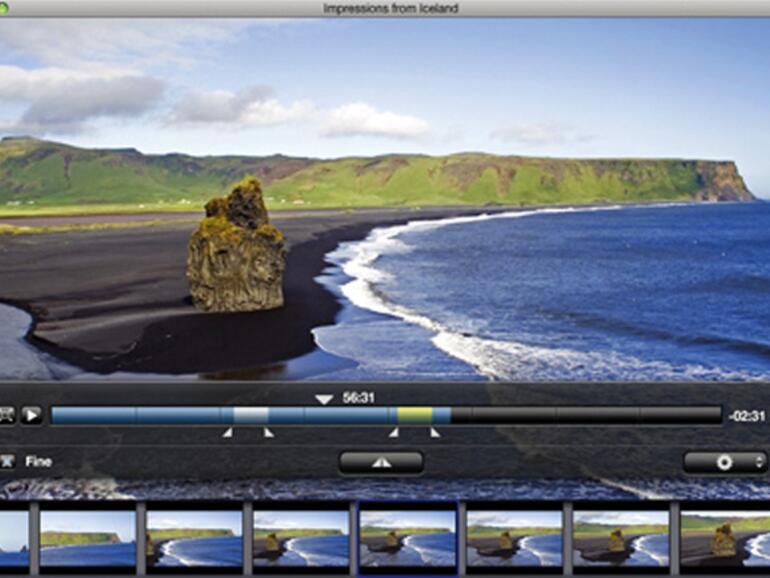
Task: Click the play button beside the timeline
Action: (31, 415)
